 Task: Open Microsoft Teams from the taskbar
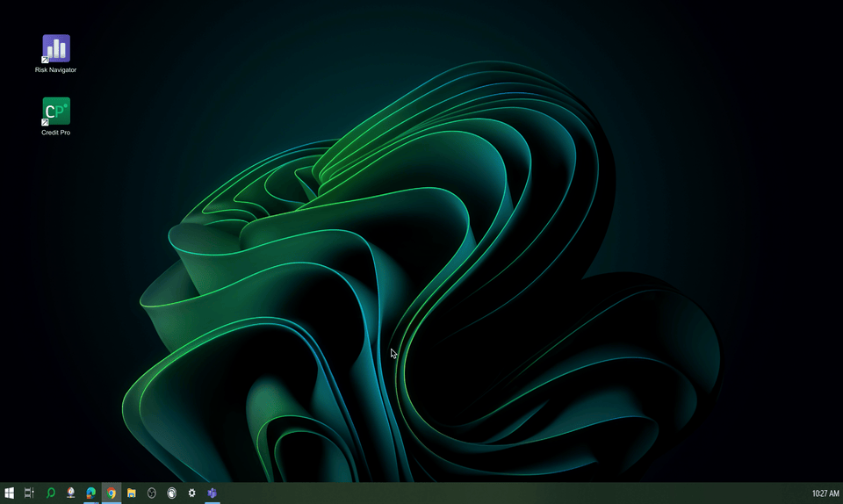pyautogui.click(x=212, y=493)
